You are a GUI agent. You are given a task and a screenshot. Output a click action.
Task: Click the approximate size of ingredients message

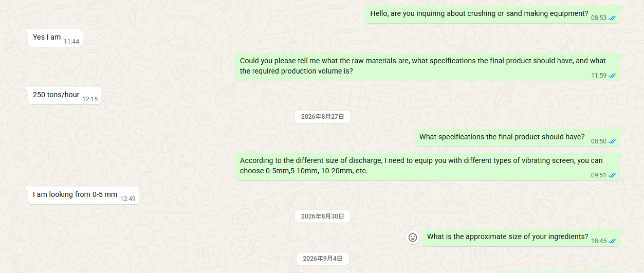[x=521, y=238]
